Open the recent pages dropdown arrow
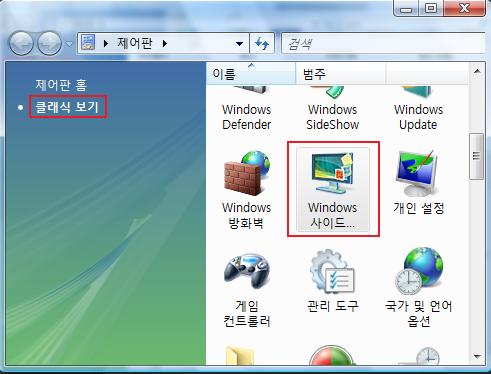The width and height of the screenshot is (491, 374). click(69, 44)
